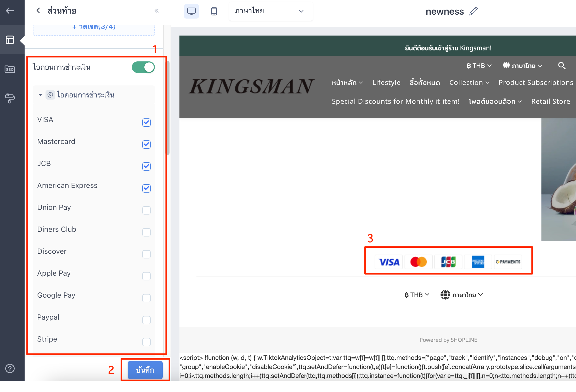Click the search magnifier in store header
Screen dimensions: 576x392
pyautogui.click(x=562, y=66)
